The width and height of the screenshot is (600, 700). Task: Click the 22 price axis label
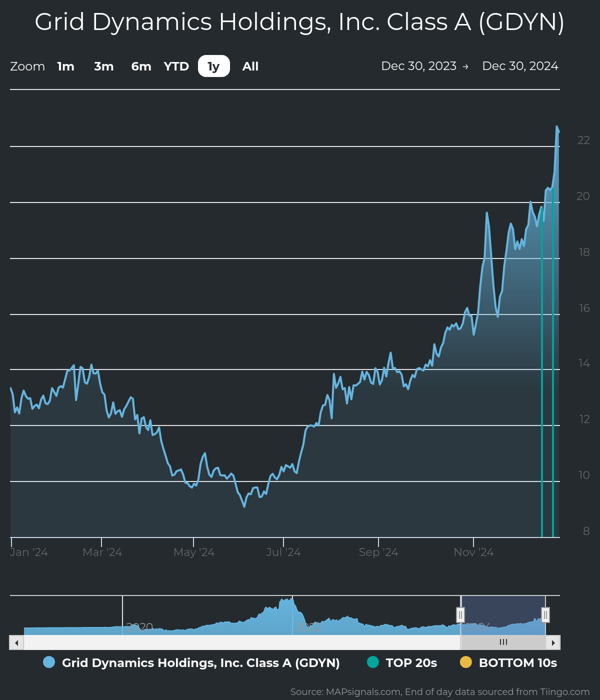(x=583, y=140)
